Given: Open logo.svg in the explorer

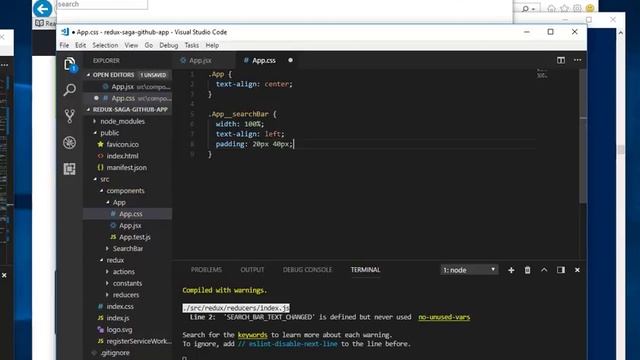Looking at the screenshot, I should click(x=119, y=329).
